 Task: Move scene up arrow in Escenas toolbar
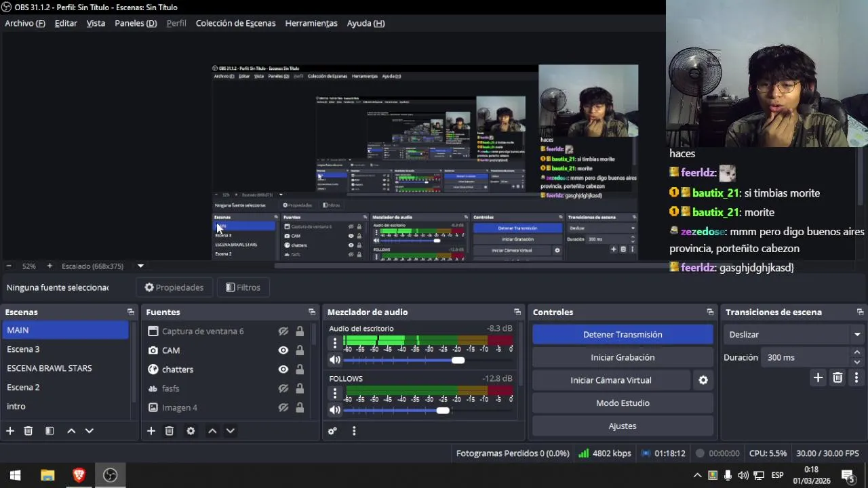tap(71, 431)
